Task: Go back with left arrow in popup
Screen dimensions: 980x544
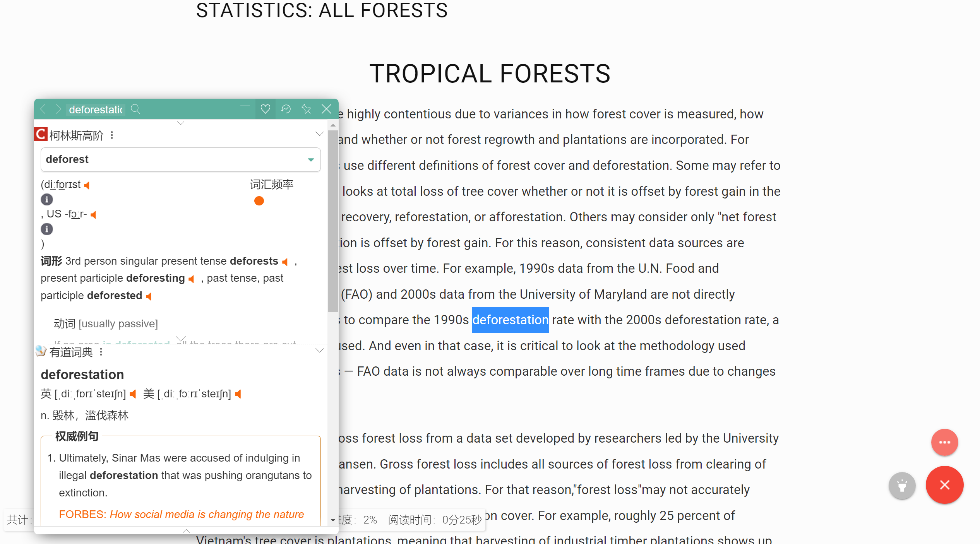Action: 43,109
